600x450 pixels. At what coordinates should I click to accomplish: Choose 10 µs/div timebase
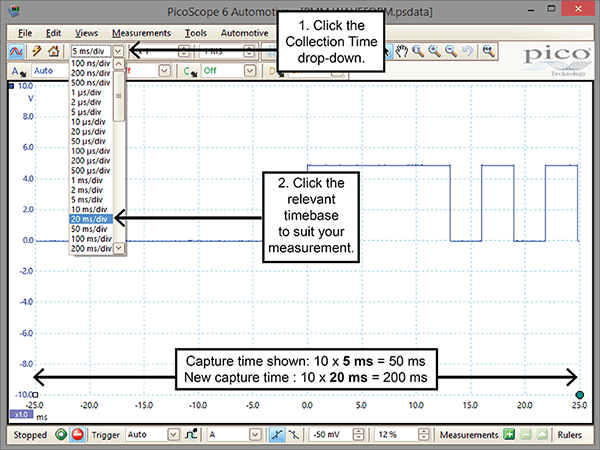click(x=91, y=122)
